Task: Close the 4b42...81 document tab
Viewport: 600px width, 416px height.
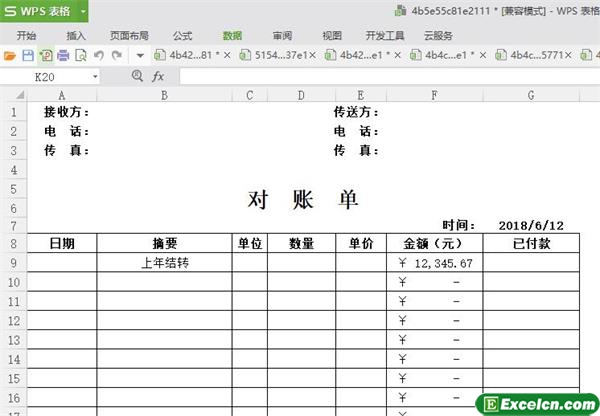Action: 227,55
